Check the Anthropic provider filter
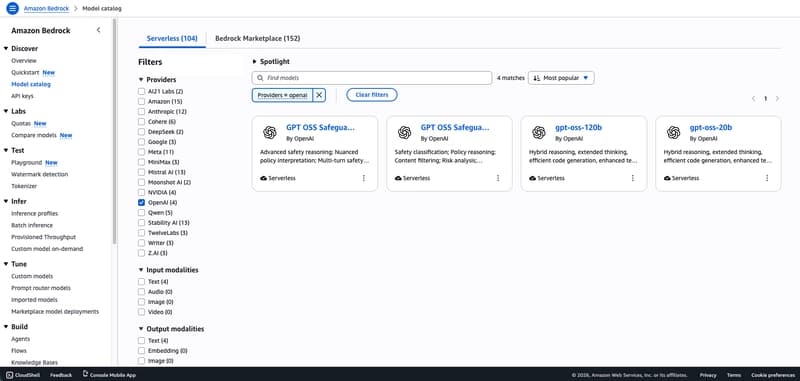This screenshot has width=800, height=381. 141,112
